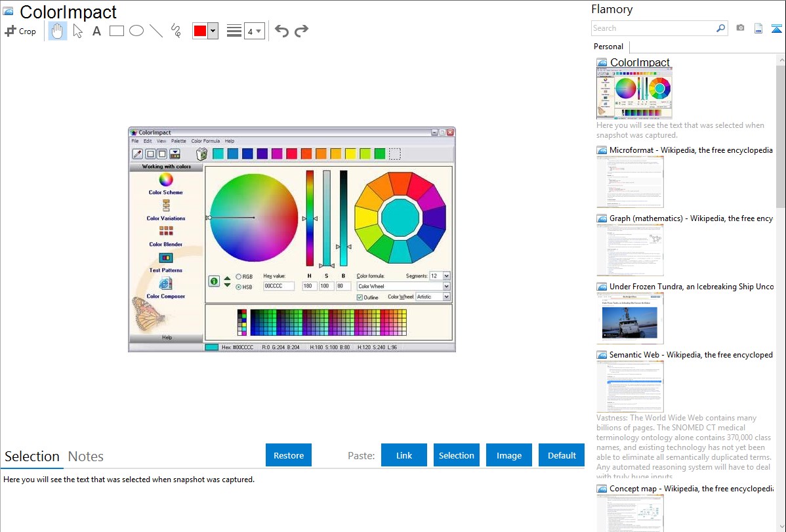Screen dimensions: 786x532
Task: Pick the text annotation tool
Action: [x=96, y=31]
